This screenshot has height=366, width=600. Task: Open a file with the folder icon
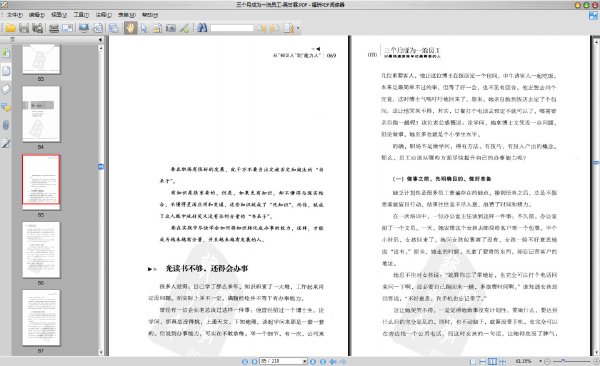tap(11, 28)
